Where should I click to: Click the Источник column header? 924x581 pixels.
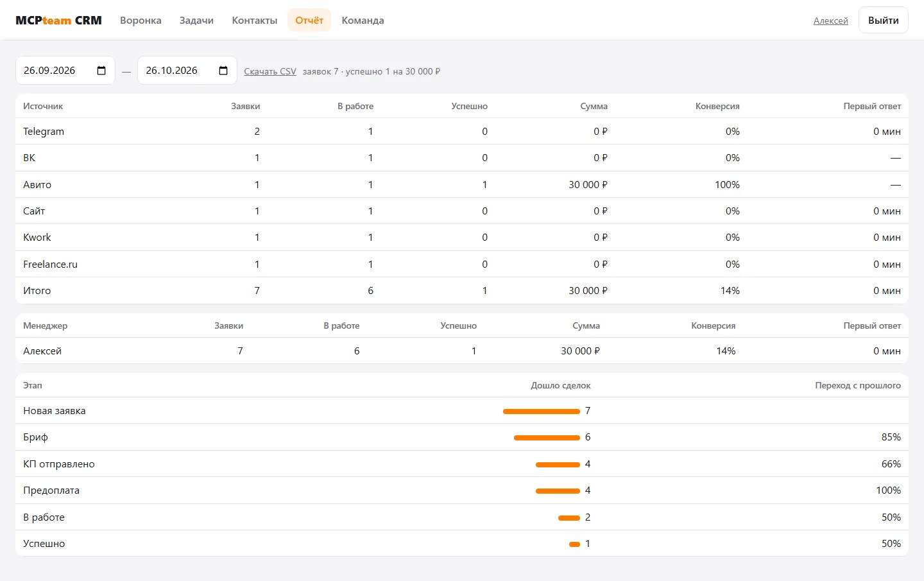point(43,107)
